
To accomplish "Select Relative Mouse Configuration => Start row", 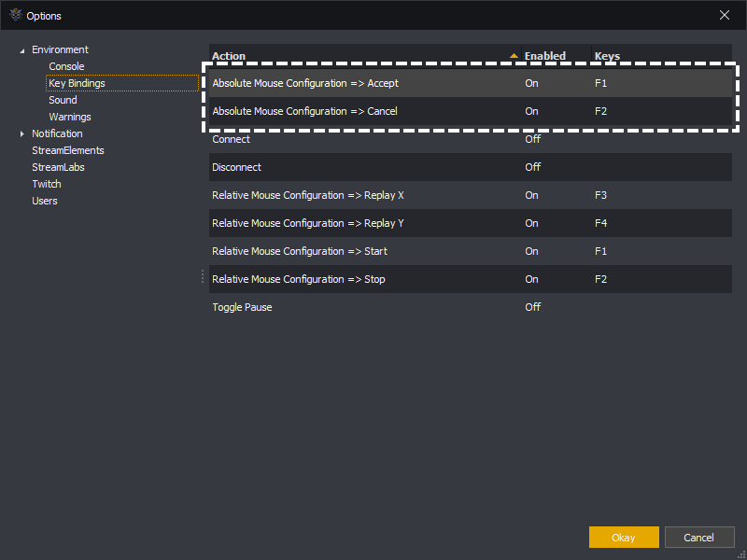I will (x=471, y=251).
